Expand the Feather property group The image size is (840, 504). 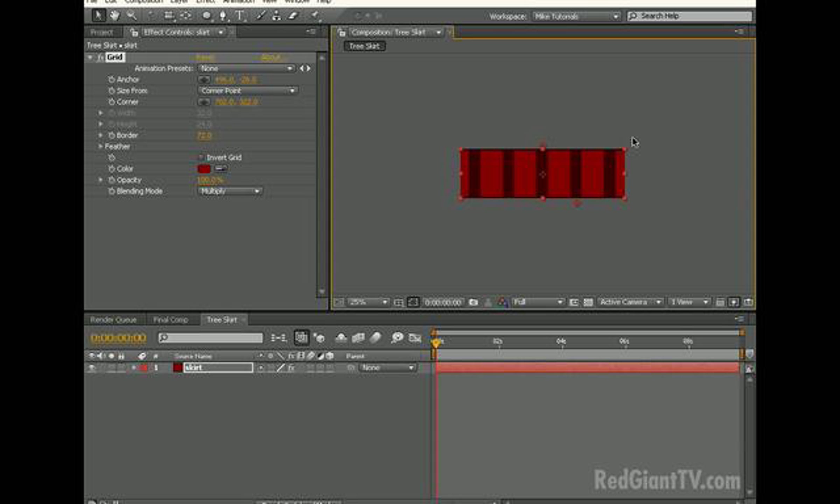[x=100, y=147]
